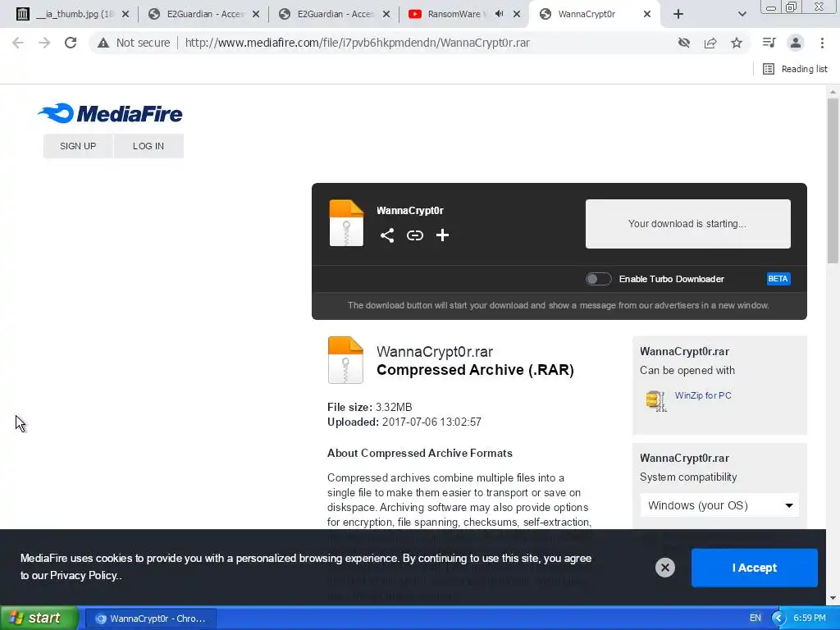
Task: Open a new tab with the plus button
Action: pyautogui.click(x=678, y=15)
